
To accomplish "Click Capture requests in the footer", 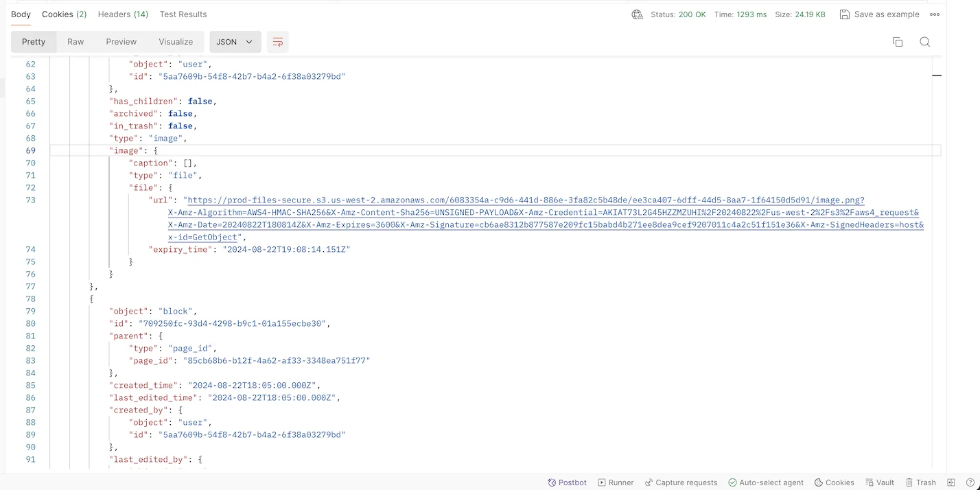I will 681,482.
